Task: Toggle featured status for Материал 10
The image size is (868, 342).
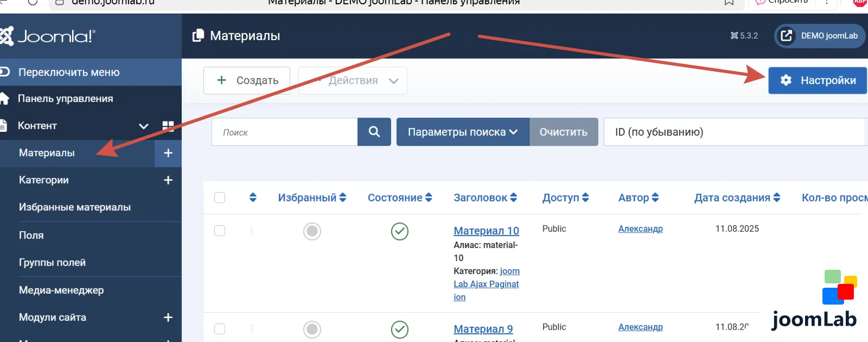Action: coord(312,231)
